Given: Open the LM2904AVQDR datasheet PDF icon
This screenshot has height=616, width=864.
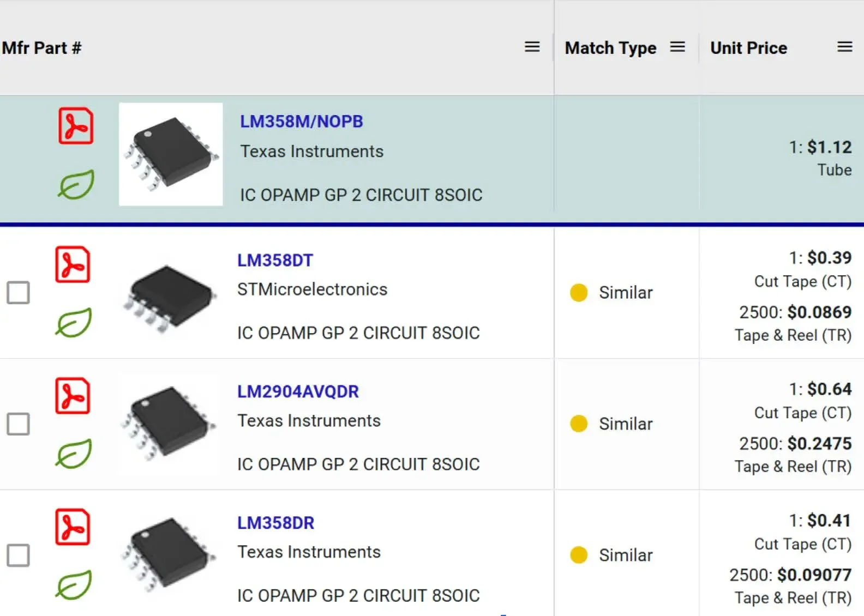Looking at the screenshot, I should tap(73, 396).
